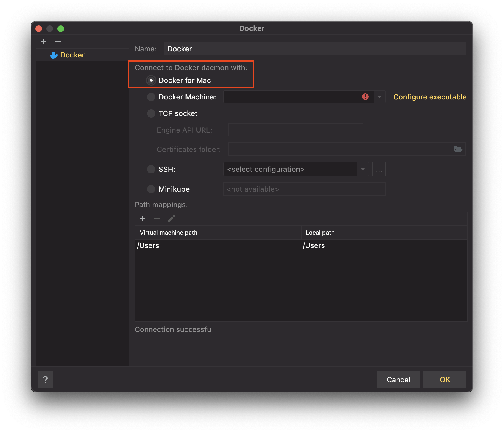Confirm settings with the OK button
This screenshot has height=433, width=504.
tap(445, 379)
